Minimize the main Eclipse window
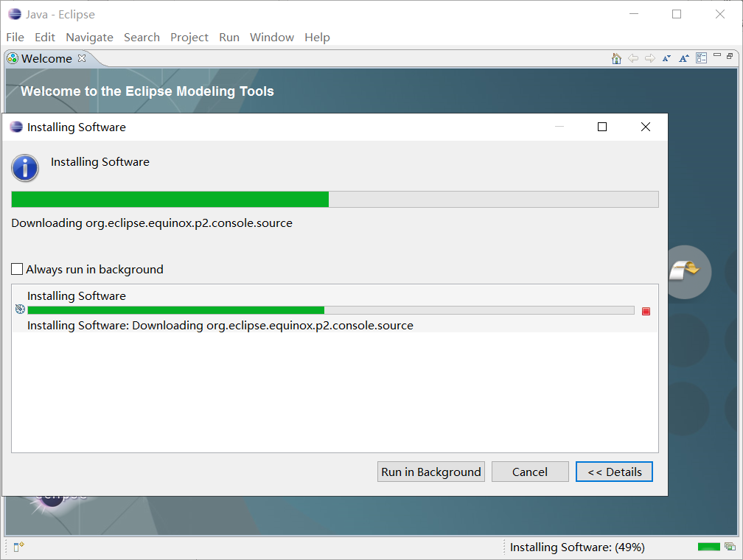Image resolution: width=743 pixels, height=560 pixels. (634, 14)
